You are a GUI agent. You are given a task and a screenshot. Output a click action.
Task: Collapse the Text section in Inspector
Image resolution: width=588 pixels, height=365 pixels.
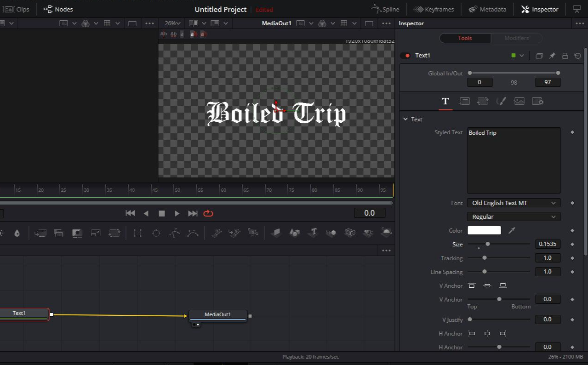405,119
